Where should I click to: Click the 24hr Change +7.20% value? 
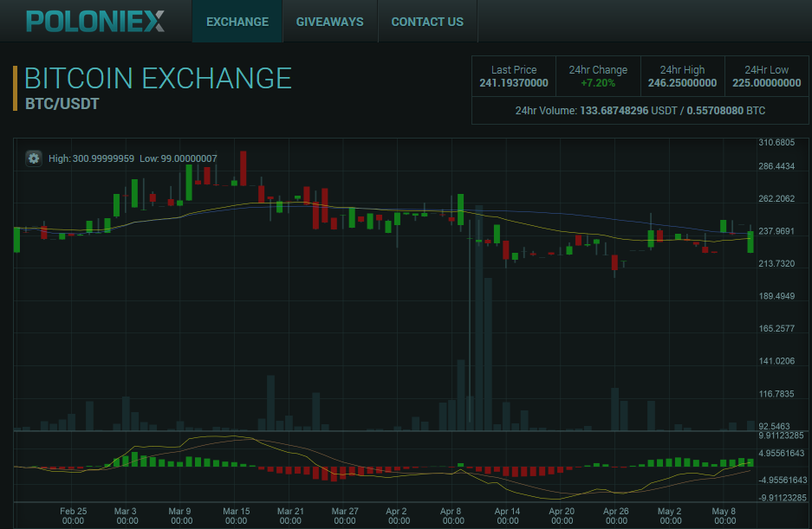click(598, 83)
